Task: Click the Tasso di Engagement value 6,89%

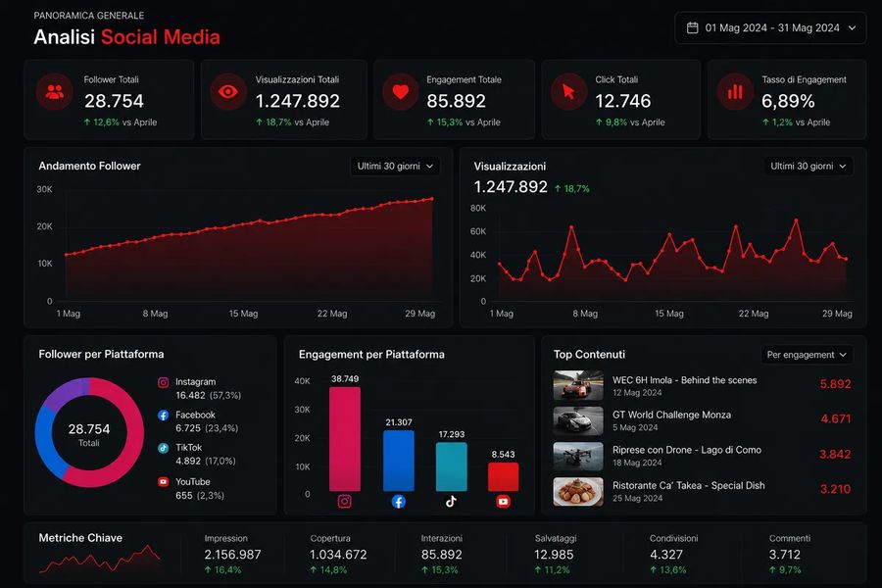Action: [x=788, y=101]
